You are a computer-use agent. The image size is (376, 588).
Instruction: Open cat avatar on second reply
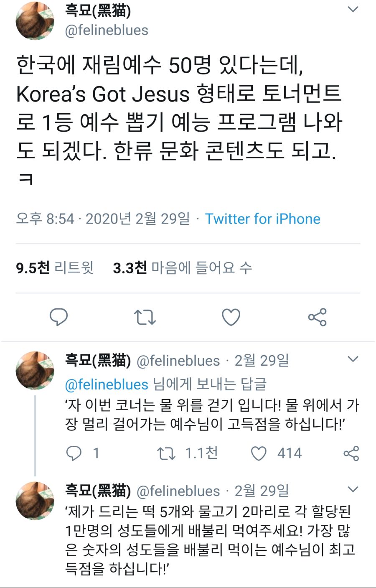35,501
